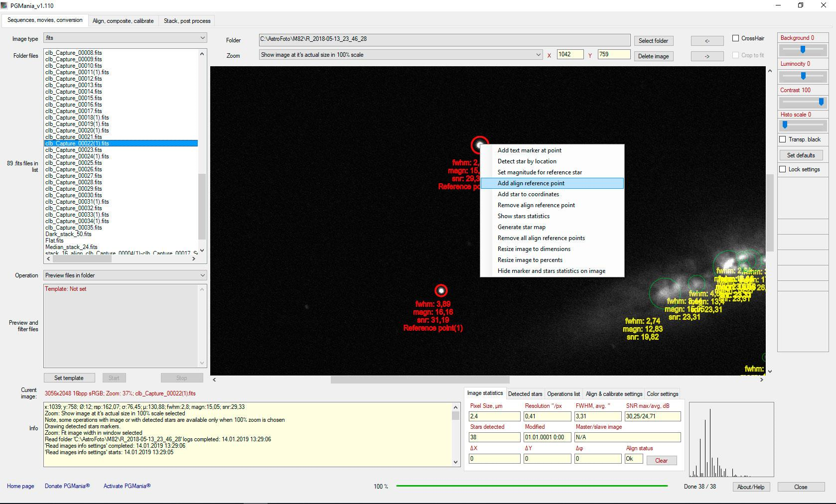Open the Operation dropdown
Image resolution: width=836 pixels, height=504 pixels.
[x=125, y=275]
